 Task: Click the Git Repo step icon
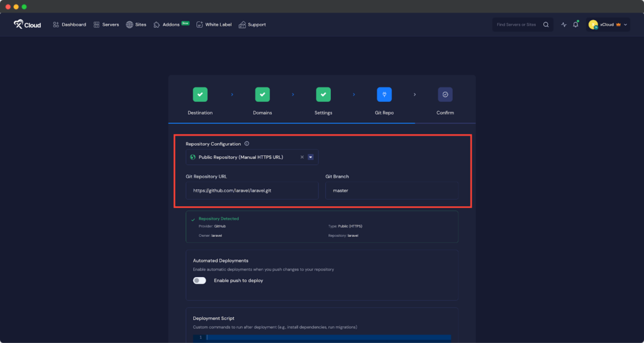coord(384,95)
